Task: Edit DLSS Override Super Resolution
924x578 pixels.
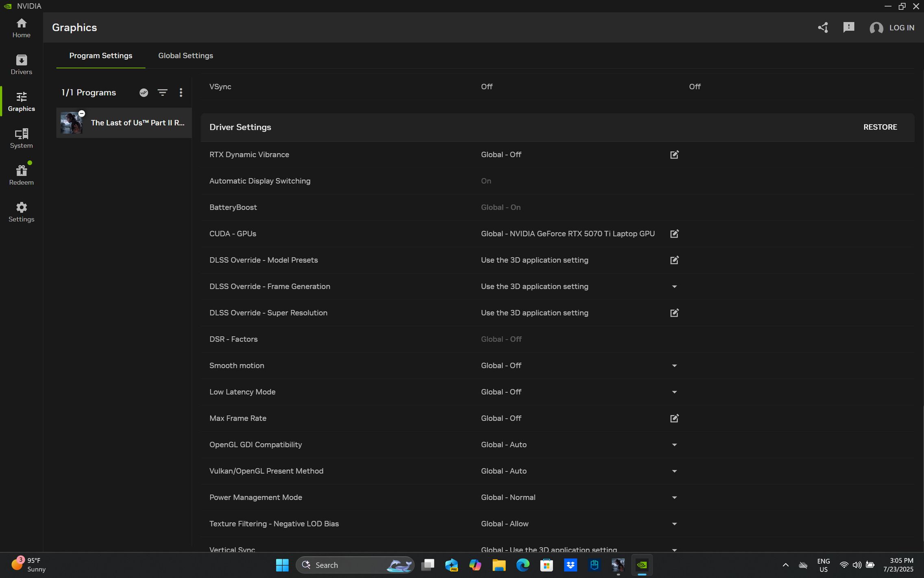Action: [674, 313]
